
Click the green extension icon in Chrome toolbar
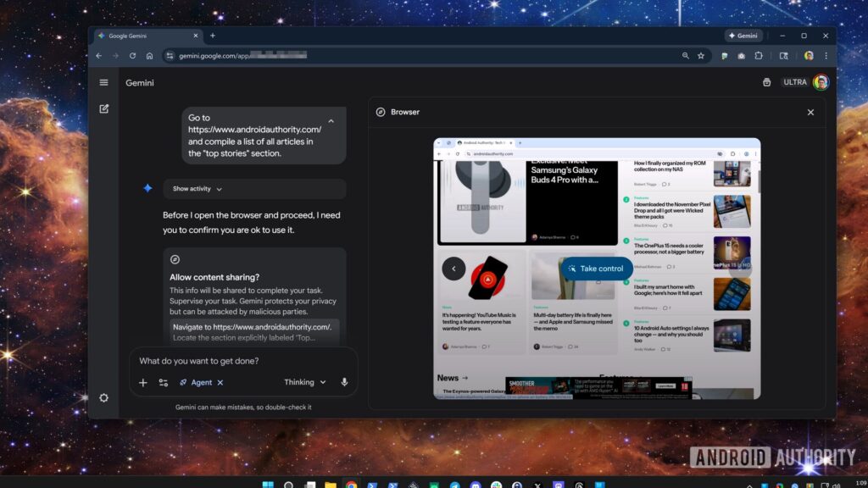coord(724,56)
